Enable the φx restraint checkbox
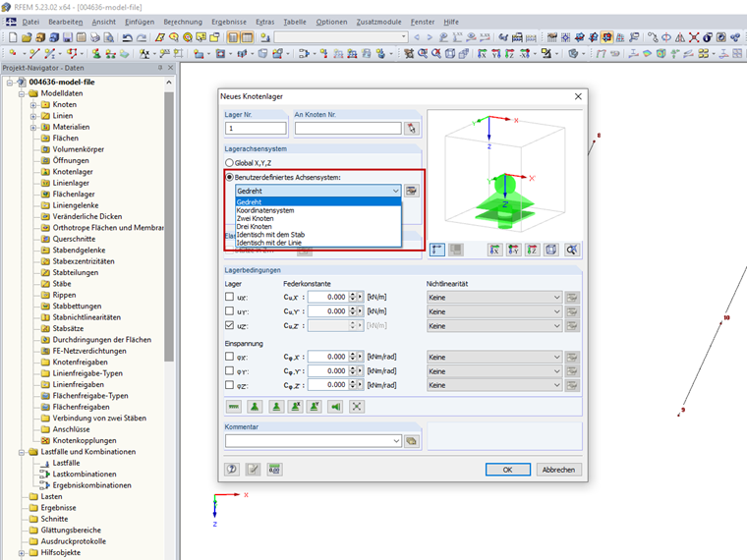This screenshot has height=560, width=747. coord(230,357)
